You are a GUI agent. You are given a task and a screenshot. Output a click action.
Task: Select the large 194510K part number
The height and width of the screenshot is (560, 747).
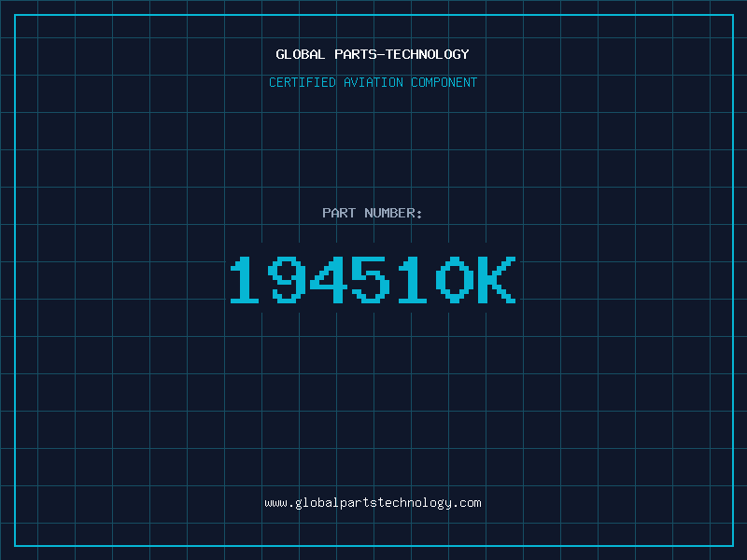pos(373,279)
